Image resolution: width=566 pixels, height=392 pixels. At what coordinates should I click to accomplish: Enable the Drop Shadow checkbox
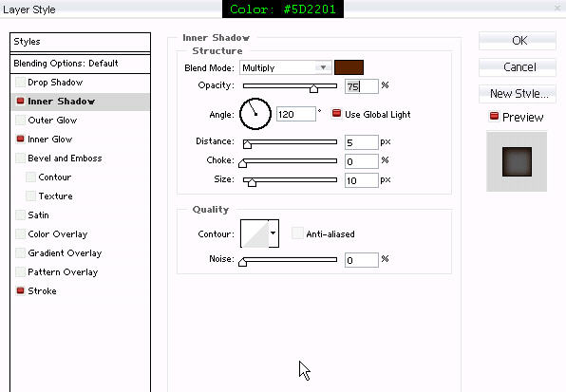[20, 83]
